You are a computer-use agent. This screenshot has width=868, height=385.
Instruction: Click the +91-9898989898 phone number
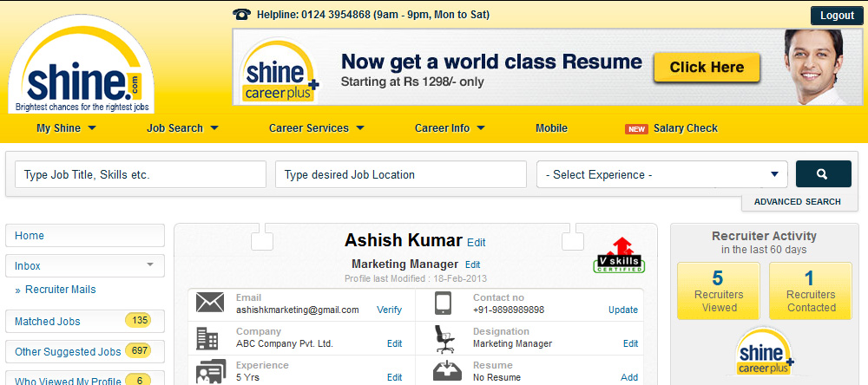tap(509, 310)
